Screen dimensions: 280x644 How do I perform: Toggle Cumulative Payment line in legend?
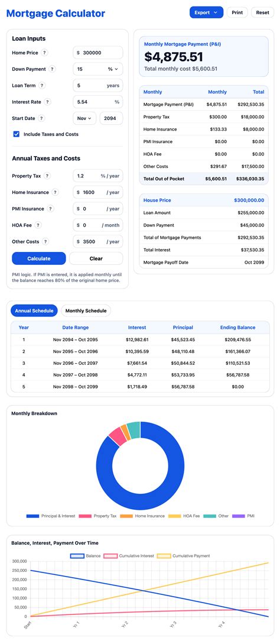164,556
